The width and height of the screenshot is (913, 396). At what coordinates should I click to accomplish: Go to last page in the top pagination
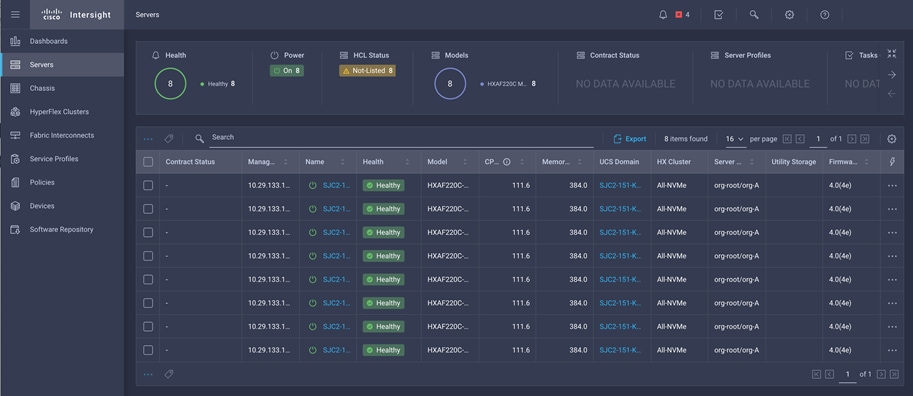coord(865,139)
